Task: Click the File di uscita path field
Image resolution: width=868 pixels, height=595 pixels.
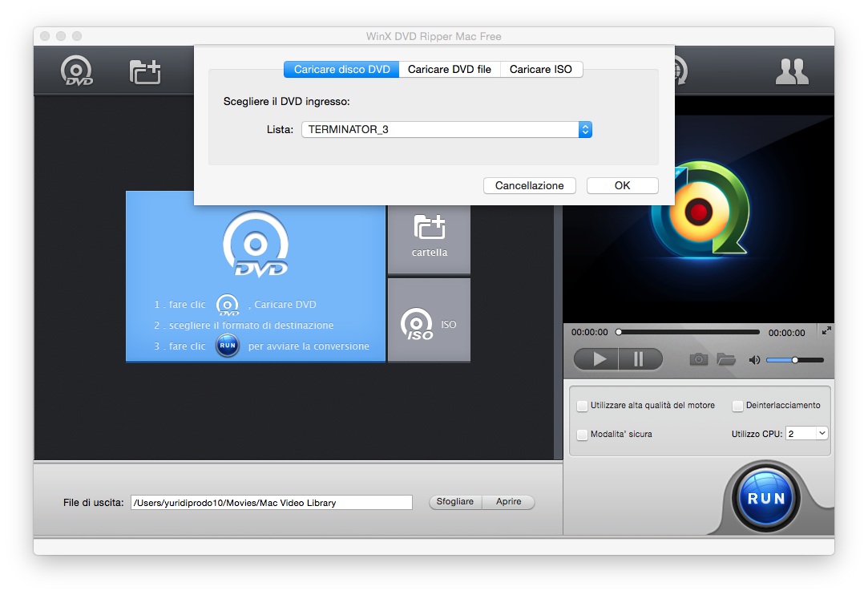Action: point(271,503)
